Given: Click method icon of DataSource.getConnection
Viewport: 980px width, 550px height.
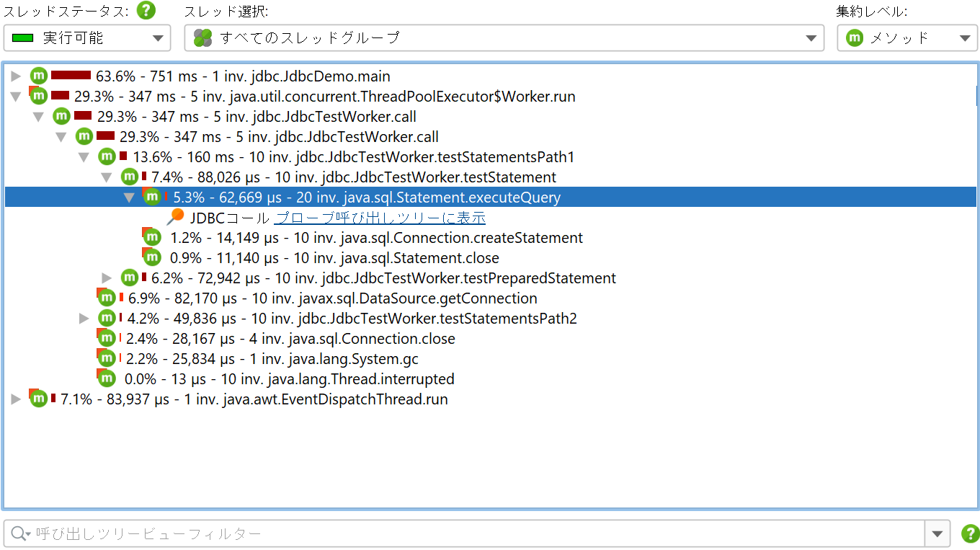Looking at the screenshot, I should (x=106, y=298).
